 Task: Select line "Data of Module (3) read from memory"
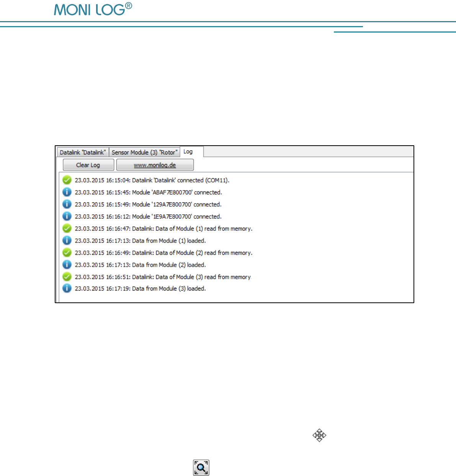[163, 277]
